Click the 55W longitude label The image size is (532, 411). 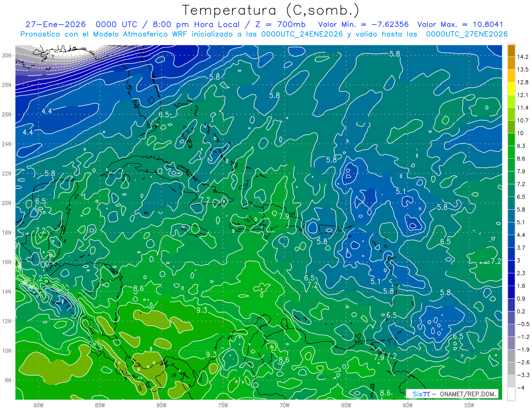(x=469, y=405)
